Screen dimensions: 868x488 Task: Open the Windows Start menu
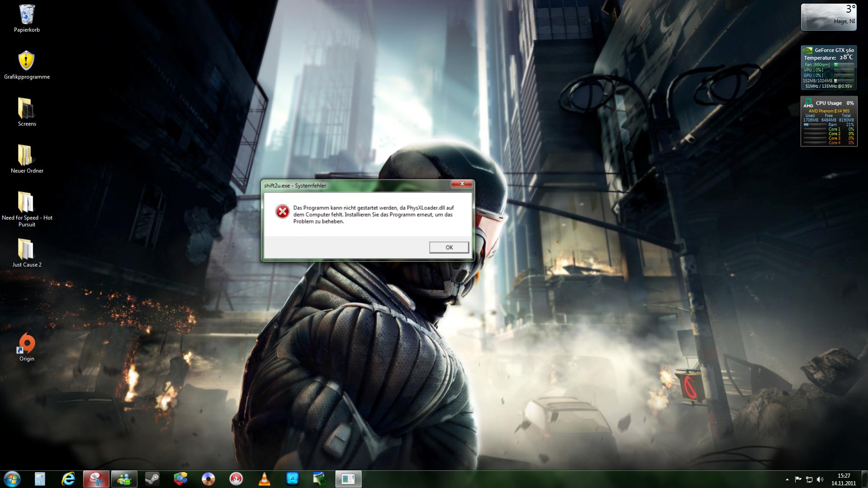(12, 479)
